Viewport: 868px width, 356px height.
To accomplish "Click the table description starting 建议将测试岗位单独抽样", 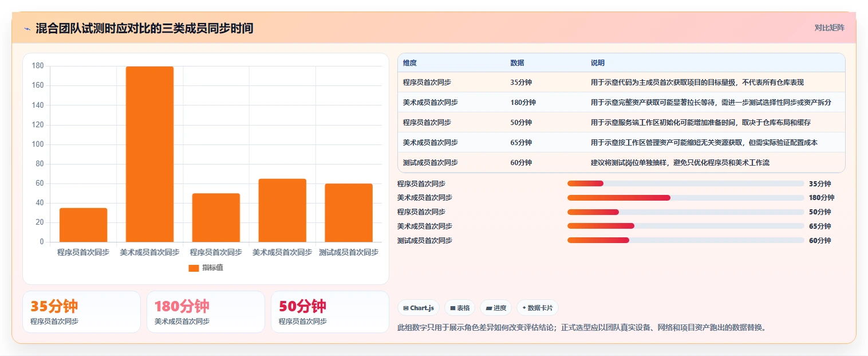I will (x=680, y=163).
